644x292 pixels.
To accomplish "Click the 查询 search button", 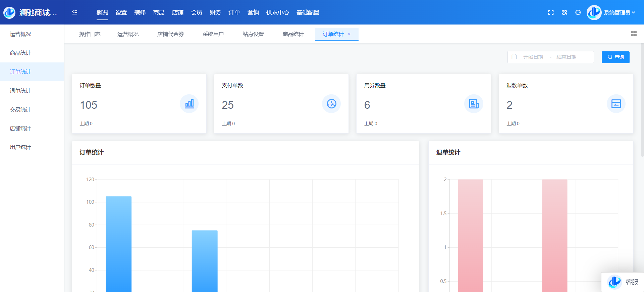I will (x=615, y=57).
